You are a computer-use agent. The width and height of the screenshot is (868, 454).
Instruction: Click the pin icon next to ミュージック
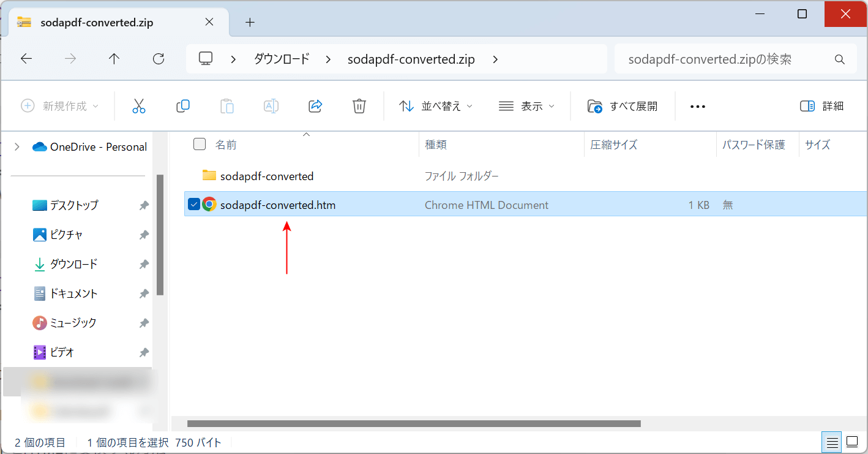144,323
